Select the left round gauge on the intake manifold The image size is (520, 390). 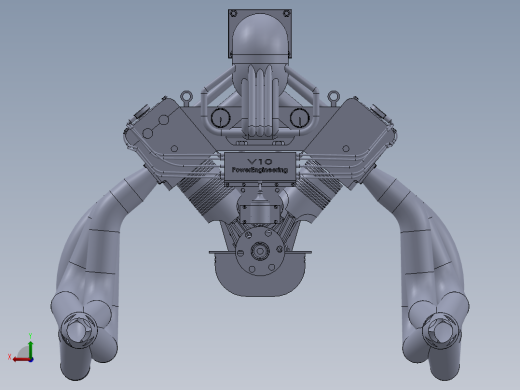tap(220, 118)
